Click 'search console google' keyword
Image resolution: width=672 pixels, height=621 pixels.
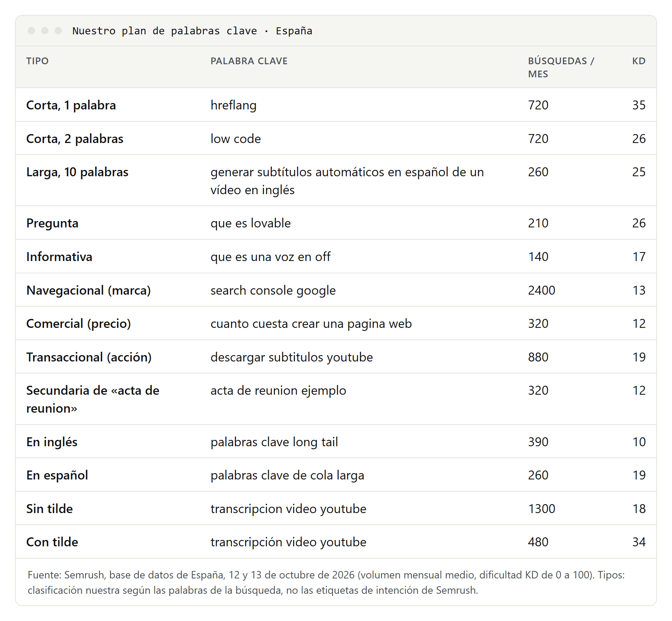[273, 291]
